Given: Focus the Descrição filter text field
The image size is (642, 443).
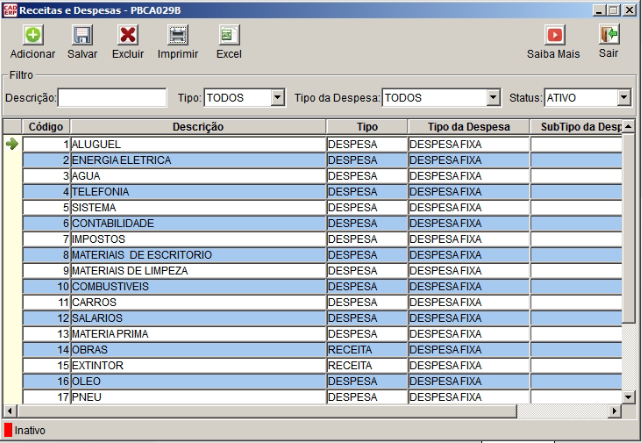Looking at the screenshot, I should click(x=112, y=98).
